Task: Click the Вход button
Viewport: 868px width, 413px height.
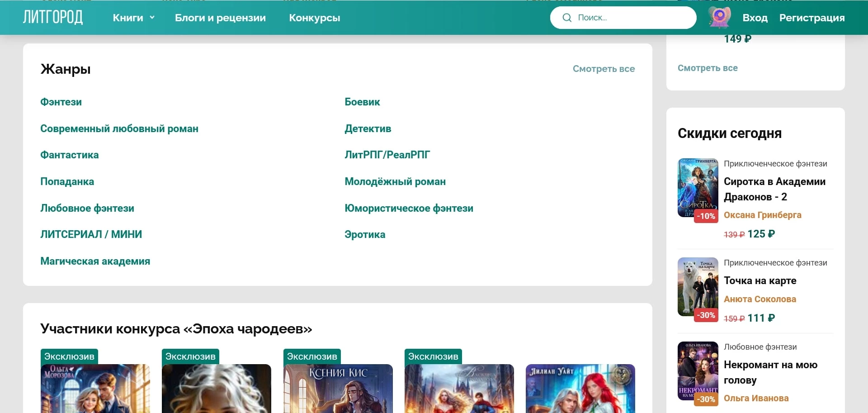Action: tap(755, 18)
